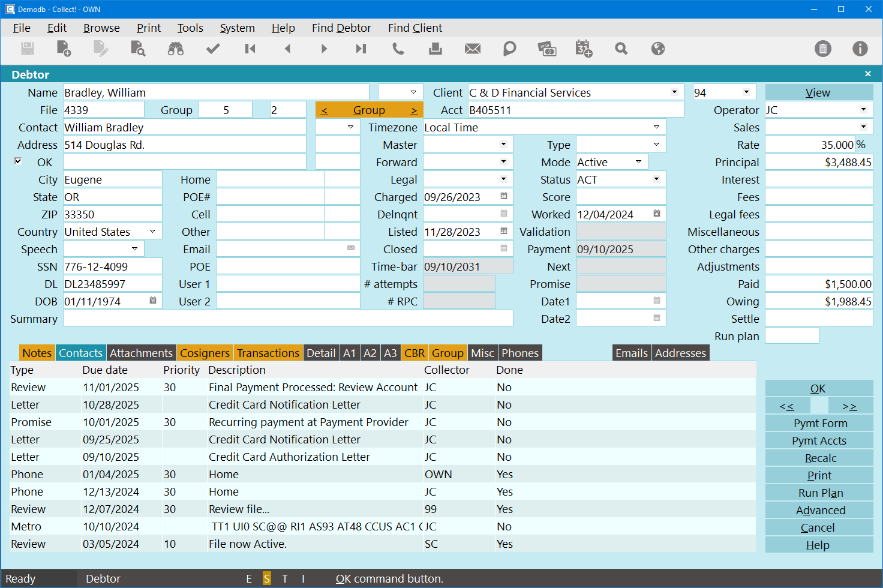Open the Tools menu

click(x=190, y=28)
